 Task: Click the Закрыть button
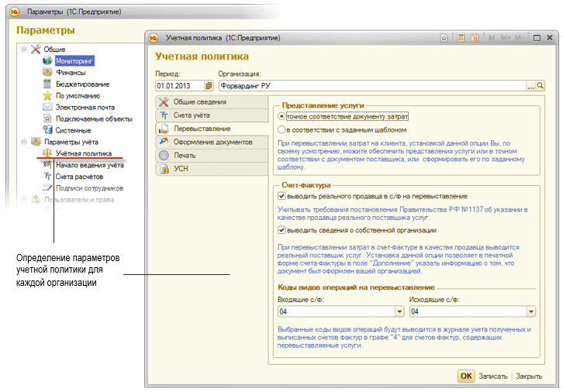[529, 377]
